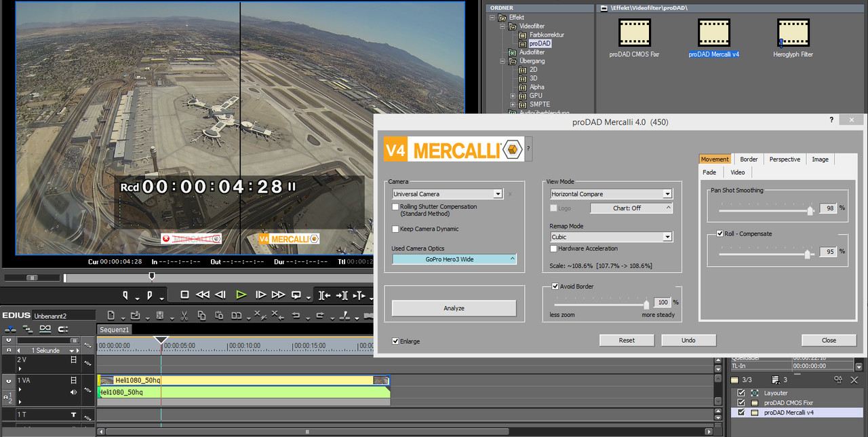Viewport: 868px width, 437px height.
Task: Step forward one frame in preview
Action: [260, 295]
